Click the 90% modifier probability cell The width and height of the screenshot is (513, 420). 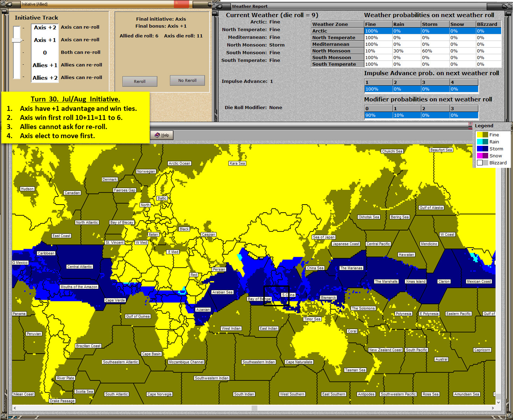[x=378, y=115]
